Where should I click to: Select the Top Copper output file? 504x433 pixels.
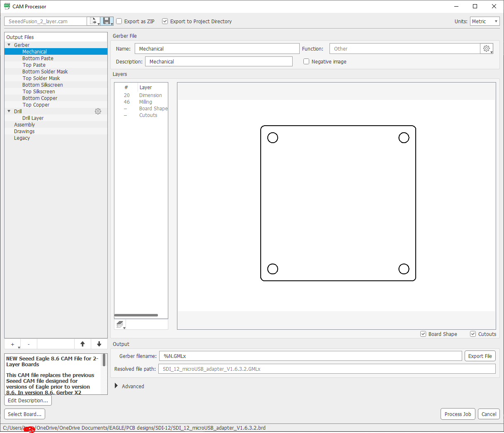tap(36, 105)
